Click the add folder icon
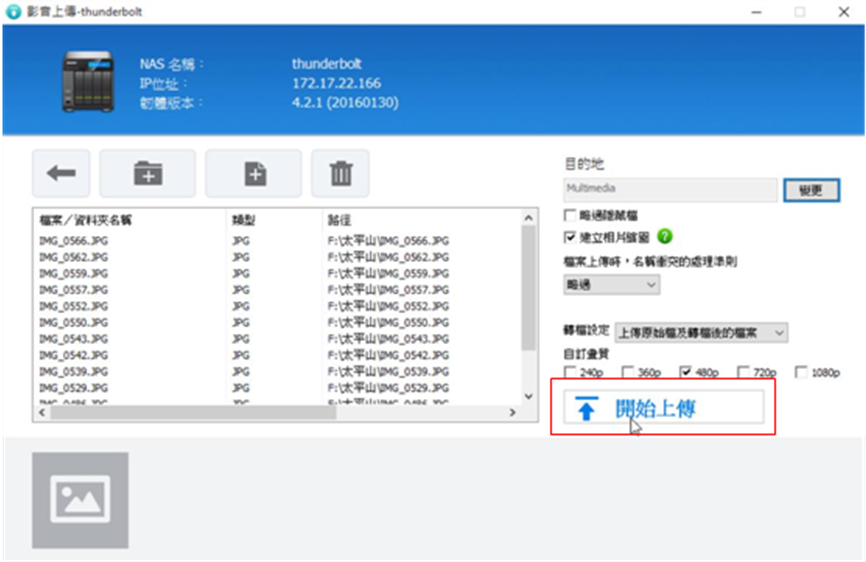Image resolution: width=866 pixels, height=562 pixels. pyautogui.click(x=148, y=173)
